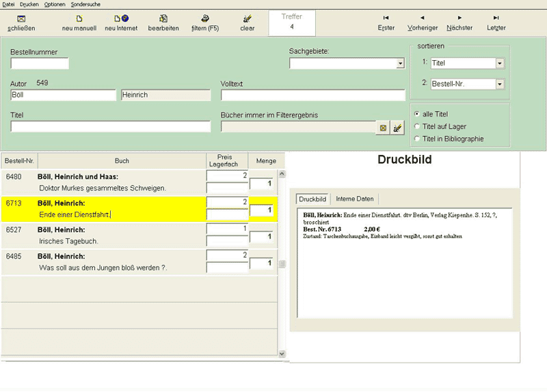Select the alle Titel radio button
Viewport: 547px width, 392px height.
click(x=416, y=114)
